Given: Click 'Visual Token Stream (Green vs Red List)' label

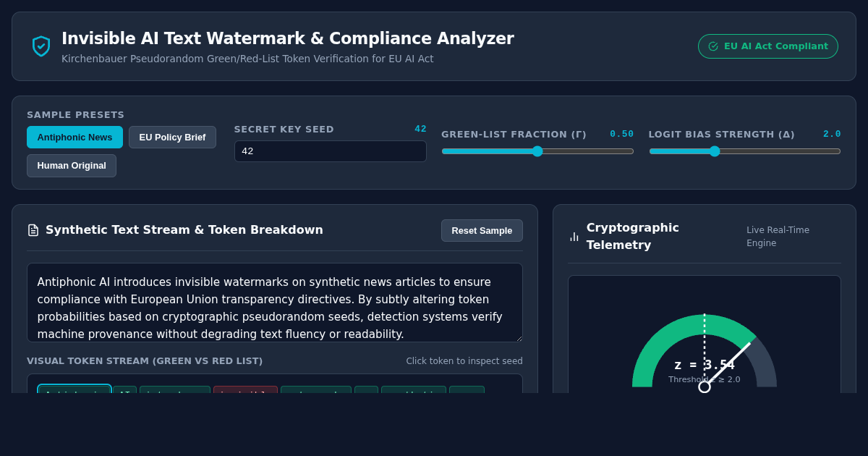Looking at the screenshot, I should [145, 361].
